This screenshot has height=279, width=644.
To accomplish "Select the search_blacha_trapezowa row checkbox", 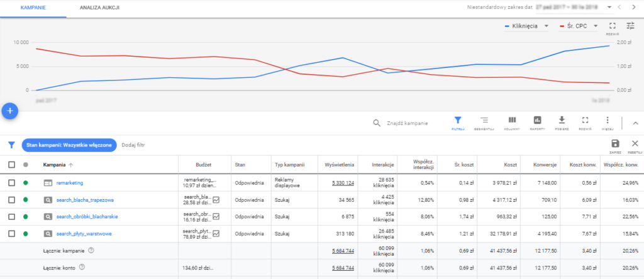I will [x=12, y=200].
